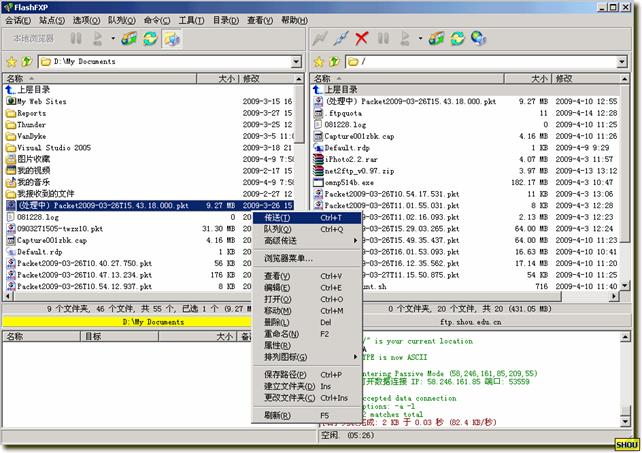Open the 队列(Q) menu in menu bar
Image resolution: width=642 pixels, height=453 pixels.
[x=122, y=20]
